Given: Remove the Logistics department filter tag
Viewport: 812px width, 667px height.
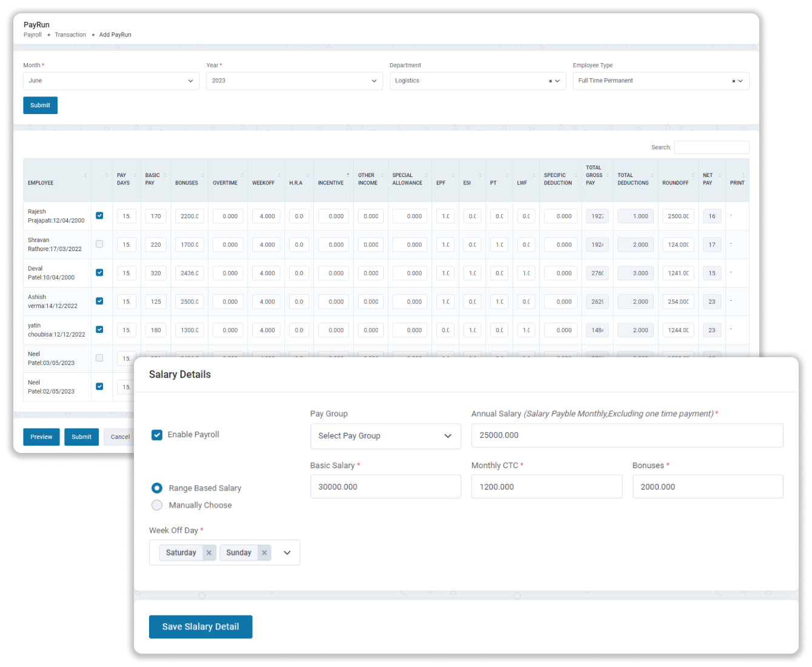Looking at the screenshot, I should pyautogui.click(x=550, y=81).
